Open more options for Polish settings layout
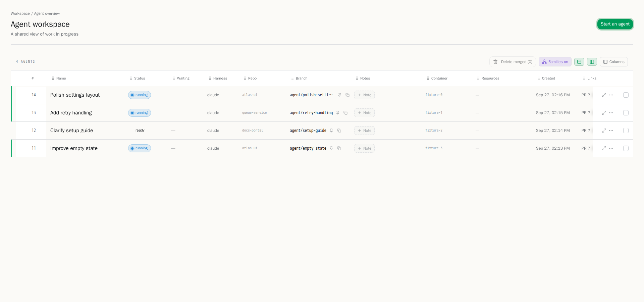 pos(611,95)
